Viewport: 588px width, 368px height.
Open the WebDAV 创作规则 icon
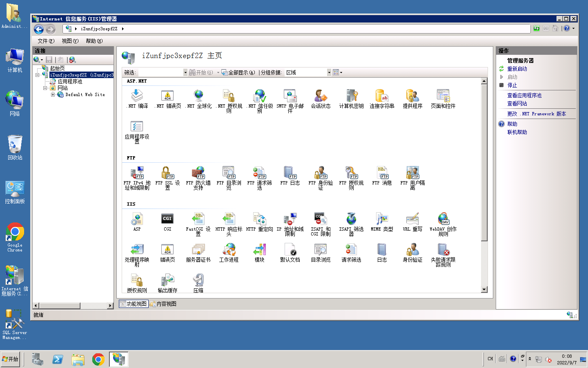[x=443, y=224]
